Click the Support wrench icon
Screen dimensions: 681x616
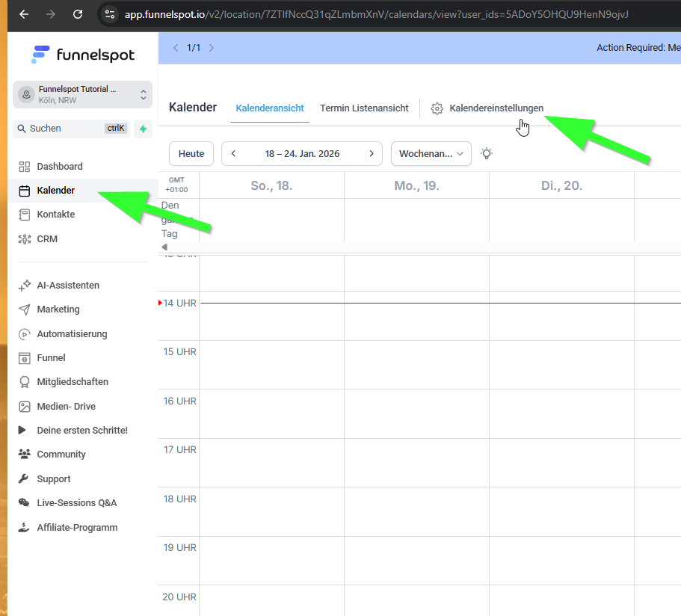pyautogui.click(x=23, y=478)
